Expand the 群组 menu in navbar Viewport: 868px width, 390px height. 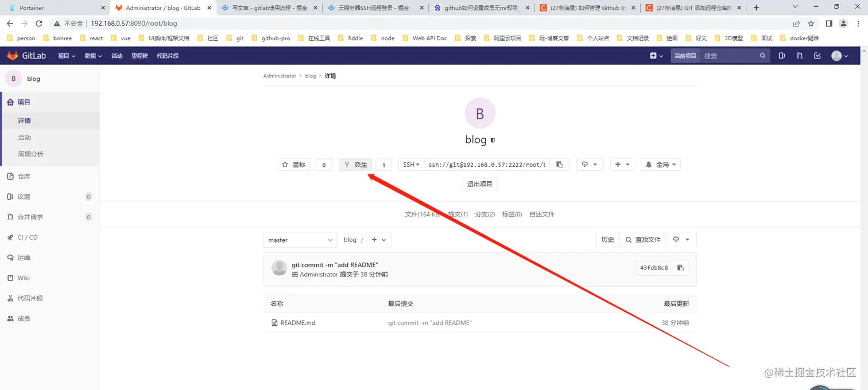click(x=93, y=56)
